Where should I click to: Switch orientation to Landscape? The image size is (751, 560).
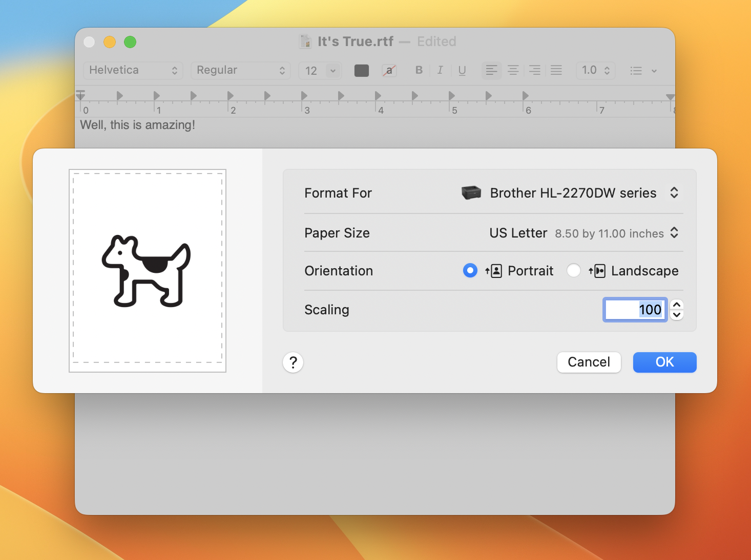574,270
